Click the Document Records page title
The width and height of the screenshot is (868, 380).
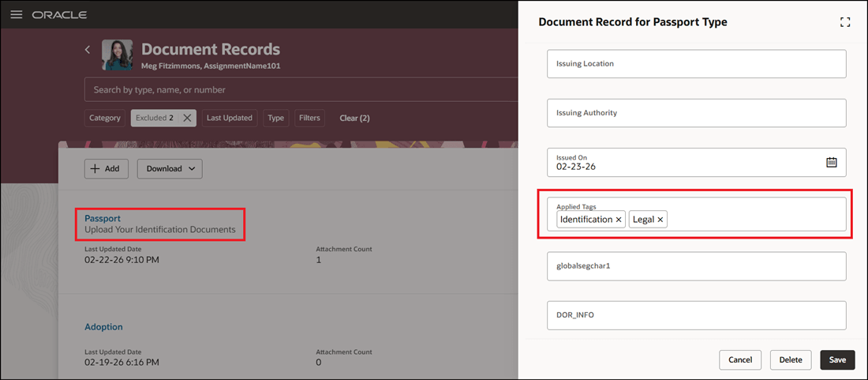click(x=211, y=49)
